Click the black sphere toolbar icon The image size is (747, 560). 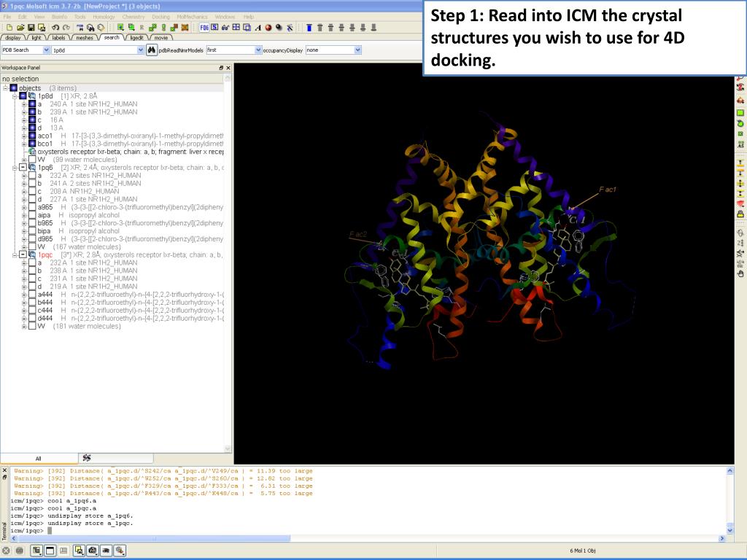(x=279, y=28)
